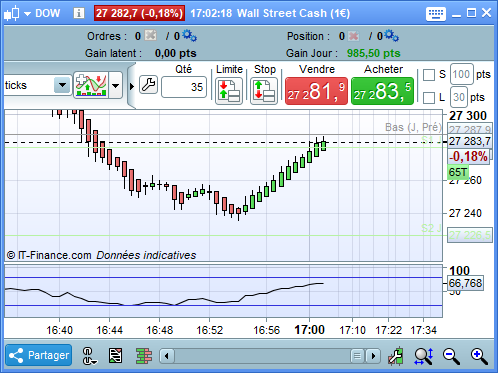This screenshot has width=498, height=373.
Task: Click the Partager share button
Action: point(39,355)
